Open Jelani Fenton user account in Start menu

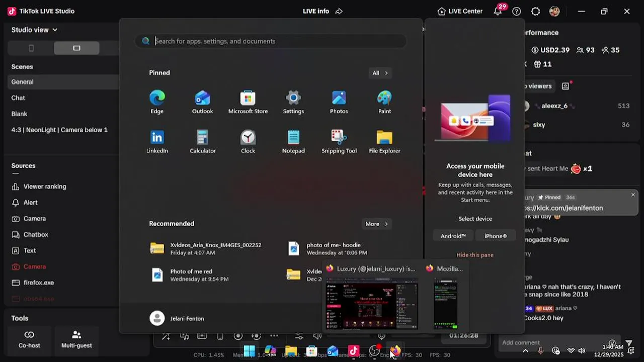click(177, 318)
